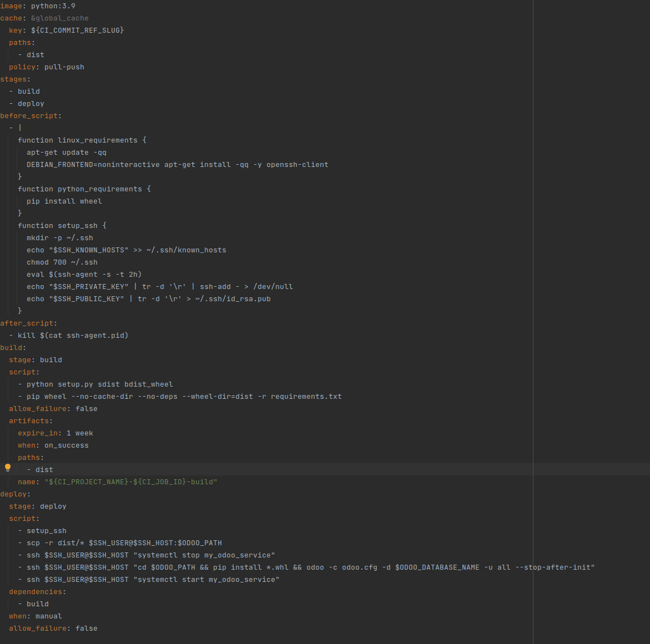Screen dimensions: 650x644
Task: Click the 'policy: pull-push' line
Action: 47,67
